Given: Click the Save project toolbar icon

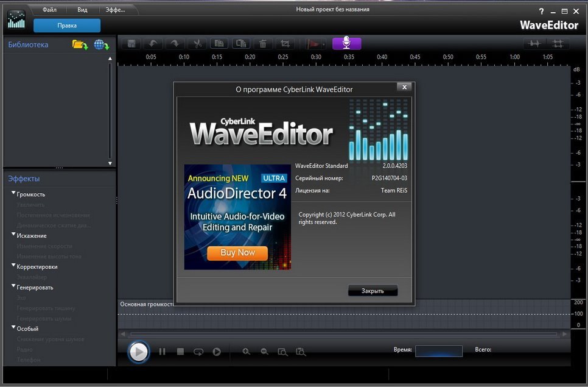Looking at the screenshot, I should (131, 43).
